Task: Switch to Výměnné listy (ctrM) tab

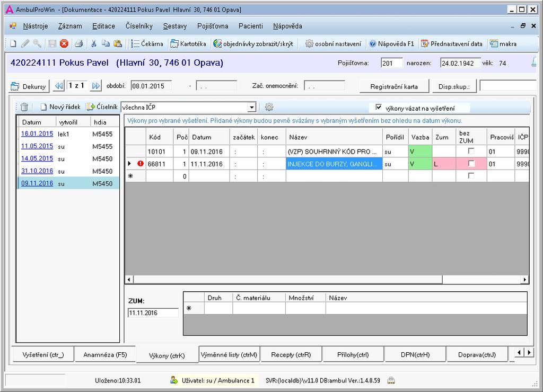Action: pyautogui.click(x=229, y=354)
